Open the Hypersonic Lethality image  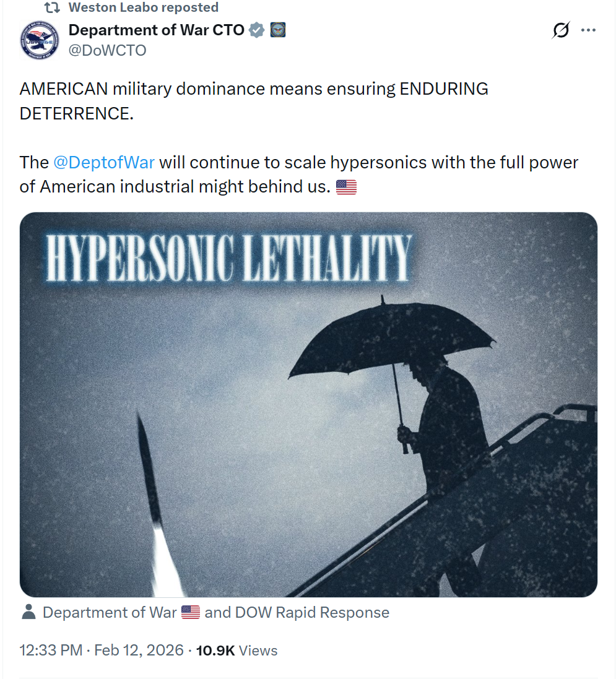308,404
